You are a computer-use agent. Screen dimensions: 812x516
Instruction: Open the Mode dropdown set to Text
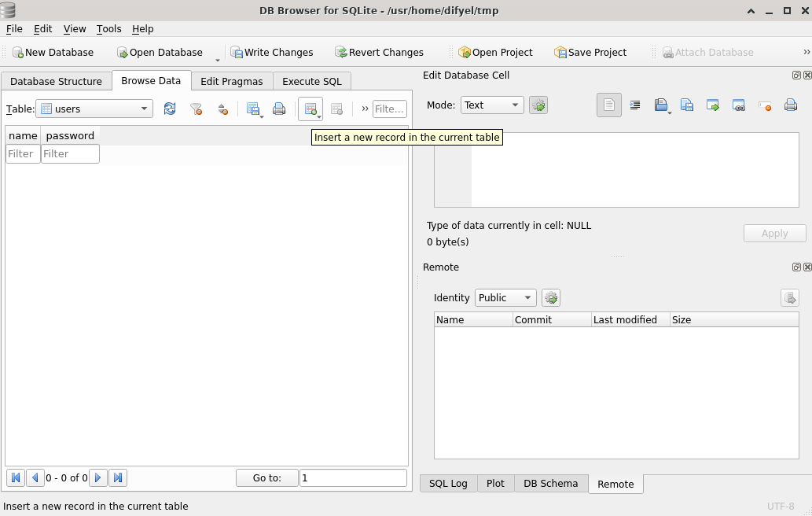(492, 105)
